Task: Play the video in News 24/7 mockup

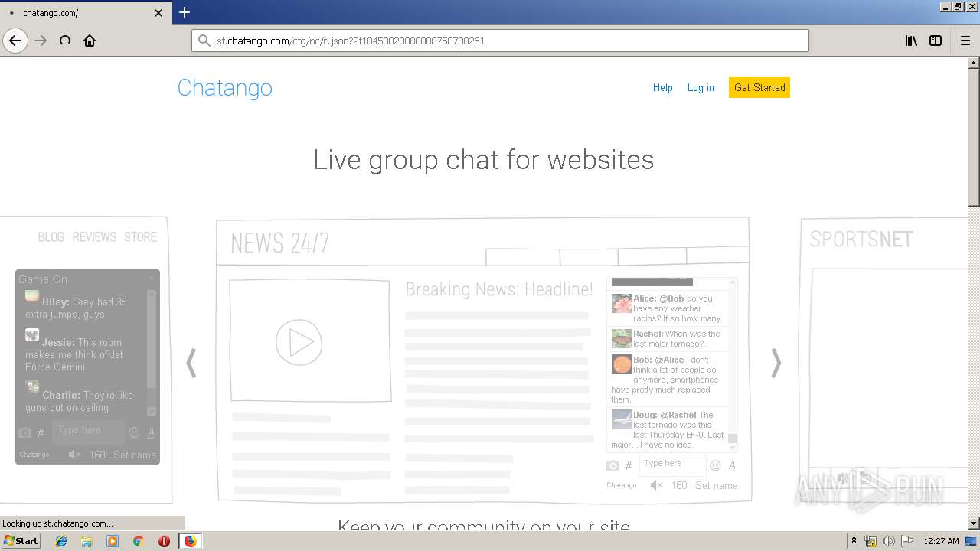Action: [299, 342]
